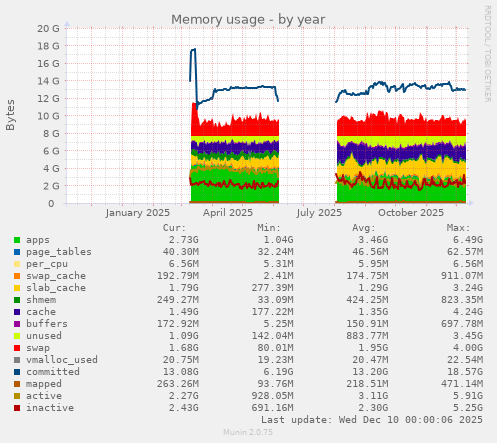Click unused average value 883.77M

367,336
